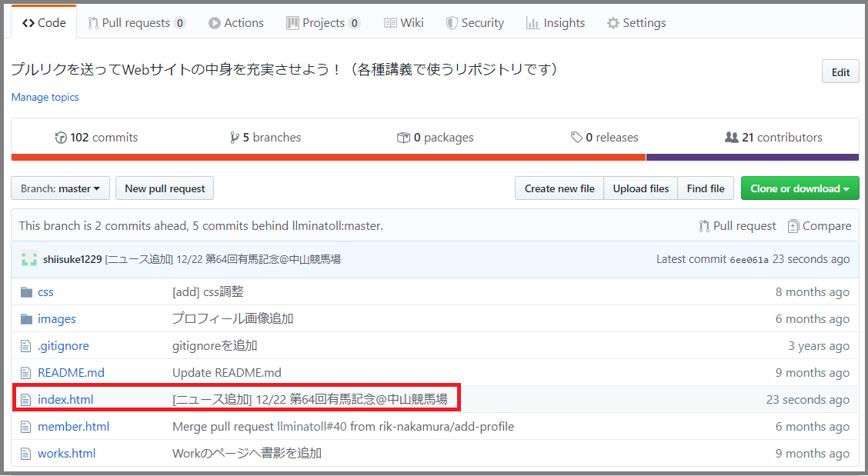Viewport: 868px width, 476px height.
Task: Click the Edit button for repository description
Action: pos(840,71)
